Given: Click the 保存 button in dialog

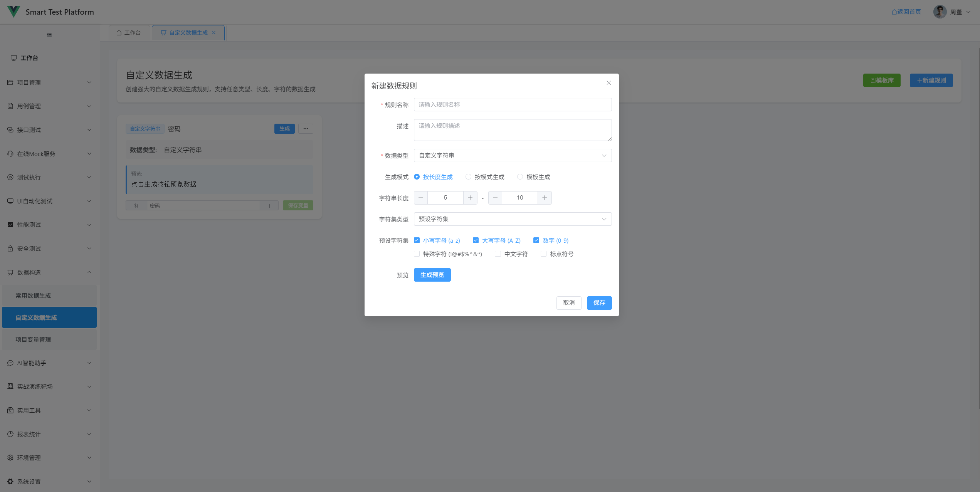Looking at the screenshot, I should click(x=599, y=303).
